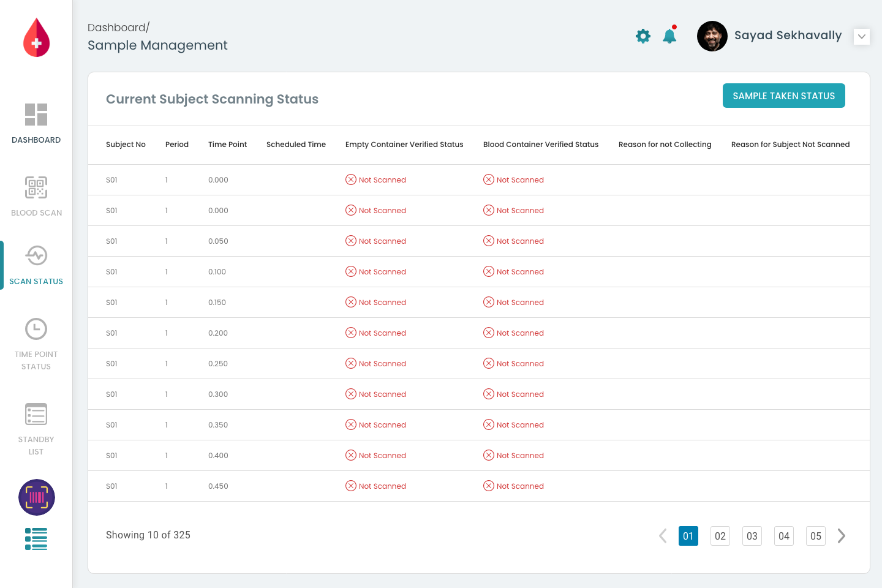Screen dimensions: 882x588
Task: Click the 0.450 time point cell
Action: click(218, 486)
